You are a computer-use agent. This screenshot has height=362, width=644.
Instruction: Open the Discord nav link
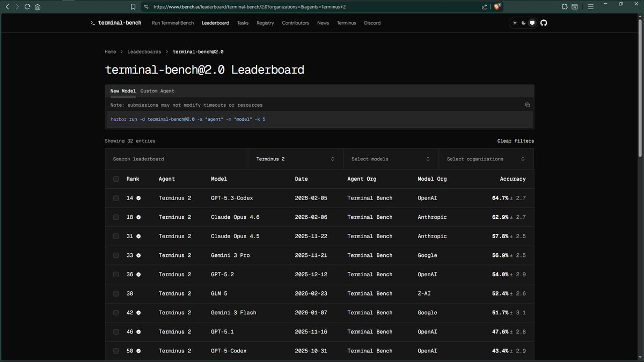pyautogui.click(x=372, y=23)
